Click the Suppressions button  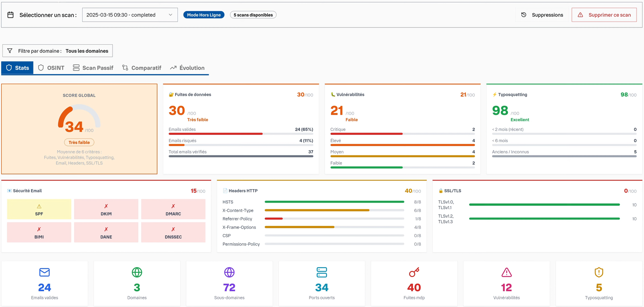point(542,15)
